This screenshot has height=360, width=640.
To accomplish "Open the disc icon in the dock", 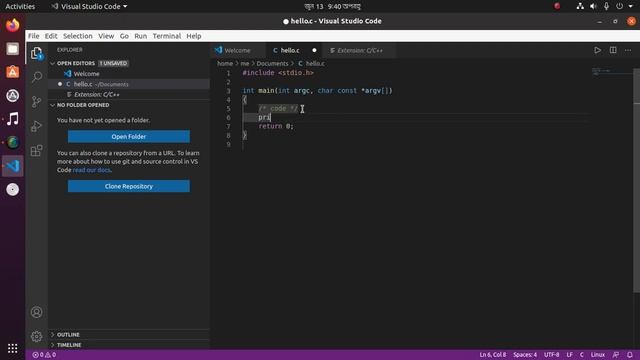I will coord(13,189).
